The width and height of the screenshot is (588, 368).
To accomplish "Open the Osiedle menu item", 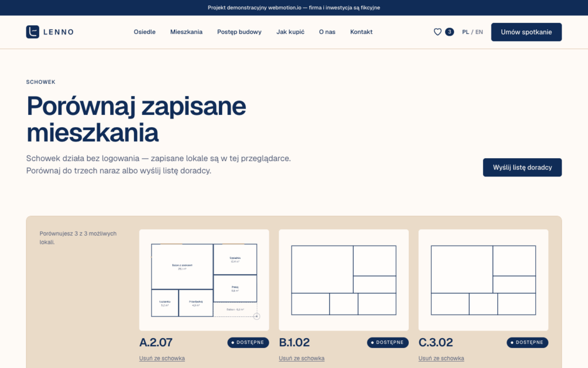I will [x=145, y=32].
